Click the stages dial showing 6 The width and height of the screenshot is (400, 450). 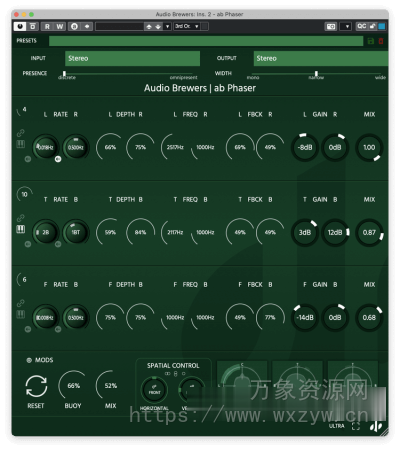point(23,280)
